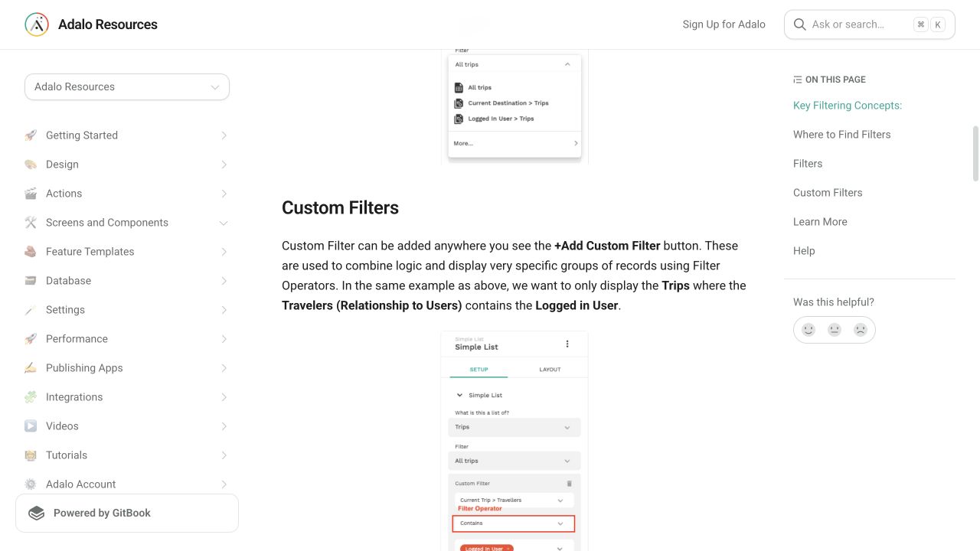The image size is (980, 551).
Task: Expand the Design section chevron
Action: click(x=224, y=165)
